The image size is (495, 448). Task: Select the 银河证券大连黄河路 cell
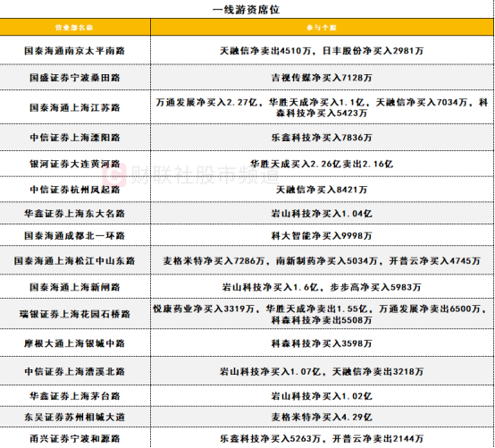tap(75, 164)
